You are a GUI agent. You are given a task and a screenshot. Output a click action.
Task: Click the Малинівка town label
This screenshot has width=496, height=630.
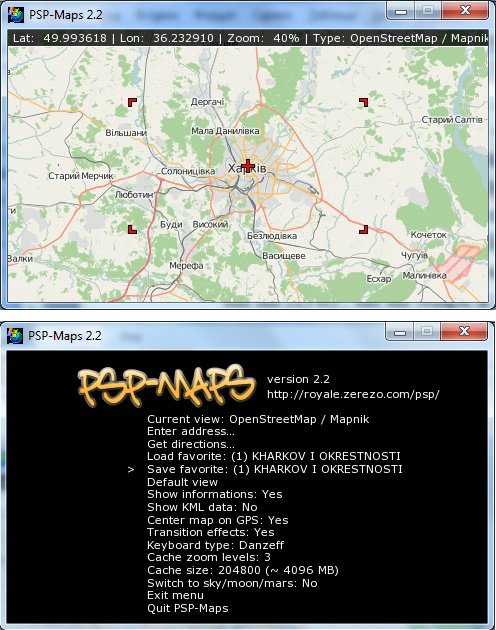424,276
